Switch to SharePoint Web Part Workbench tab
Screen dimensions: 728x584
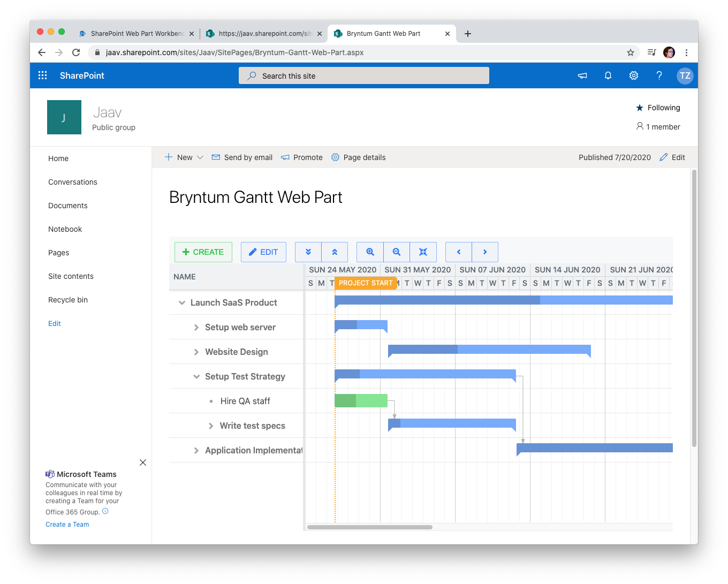tap(136, 34)
